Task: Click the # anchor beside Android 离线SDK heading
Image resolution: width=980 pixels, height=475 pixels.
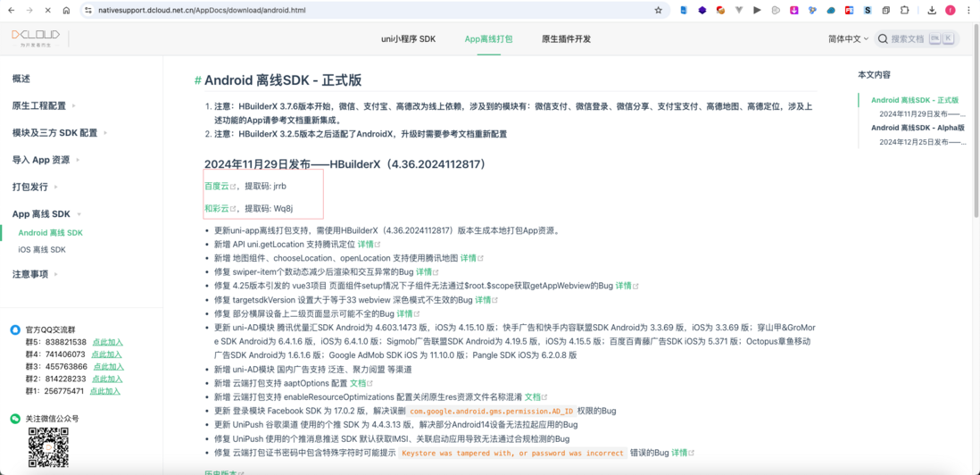Action: click(197, 80)
